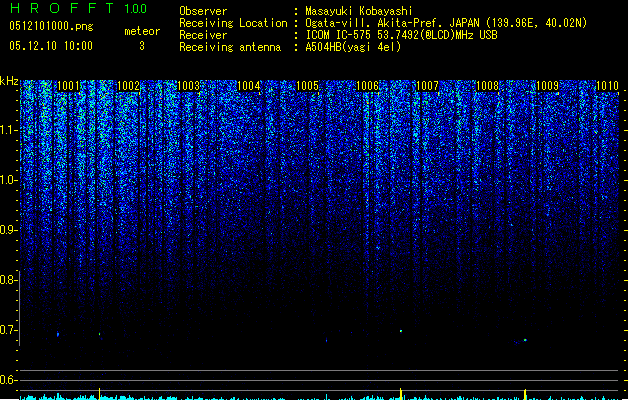The height and width of the screenshot is (400, 629).
Task: Click the HROFFT 1.0.0 title text
Action: (x=78, y=8)
